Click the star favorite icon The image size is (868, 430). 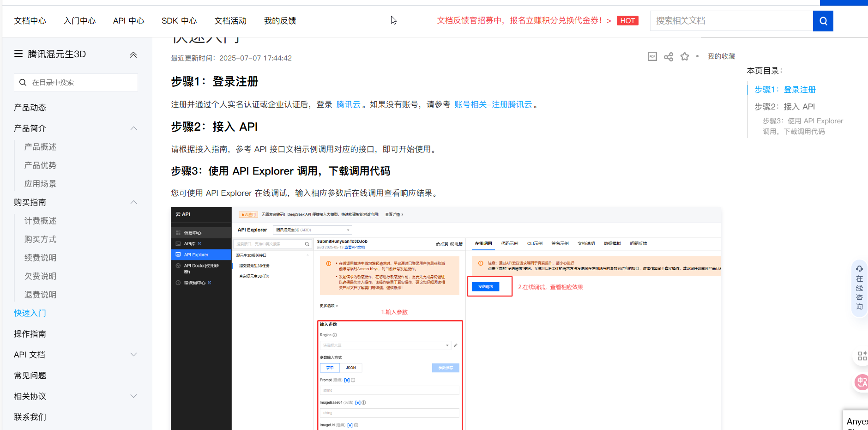(x=685, y=56)
